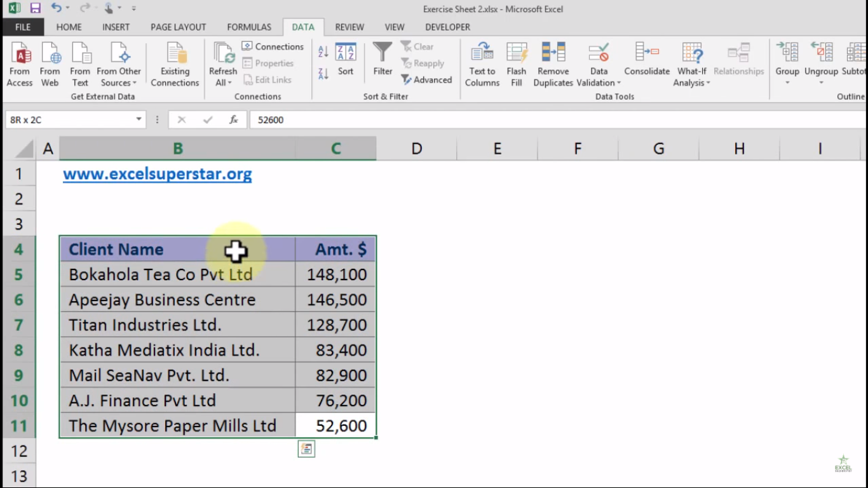Select cell Katha Mediatix India Ltd.
The height and width of the screenshot is (488, 868).
(x=177, y=350)
